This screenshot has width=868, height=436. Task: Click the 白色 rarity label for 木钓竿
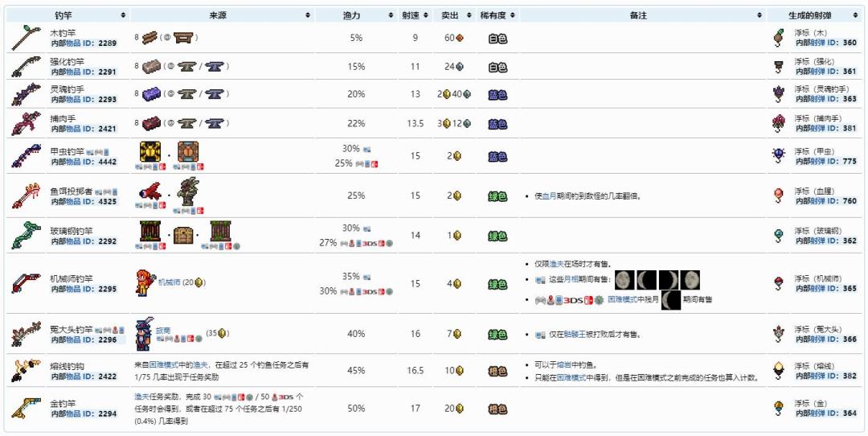coord(497,39)
